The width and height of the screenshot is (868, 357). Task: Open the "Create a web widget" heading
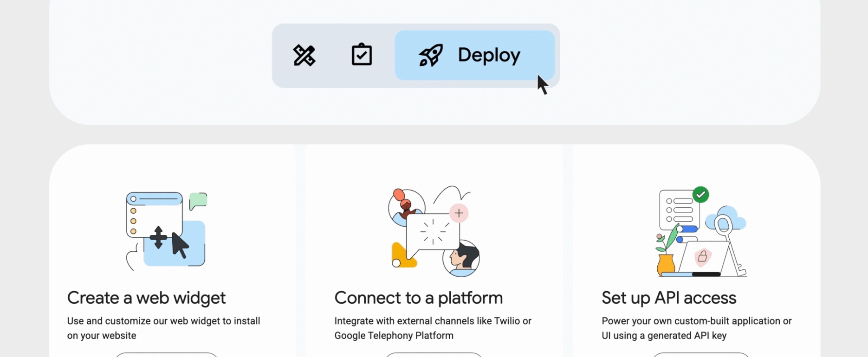(x=146, y=298)
